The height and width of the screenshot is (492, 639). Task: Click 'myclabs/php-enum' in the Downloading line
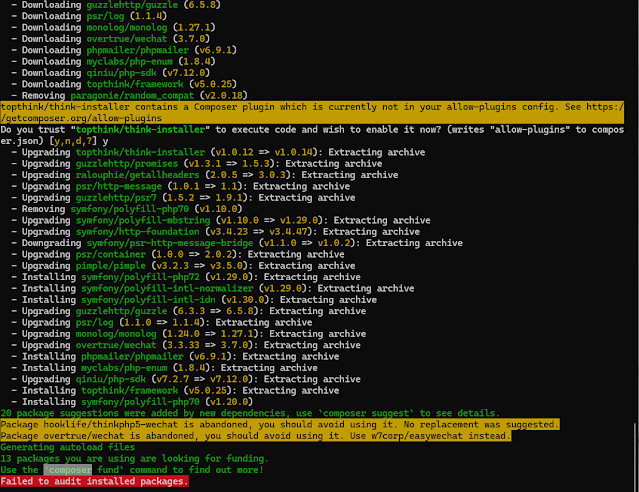(x=130, y=62)
